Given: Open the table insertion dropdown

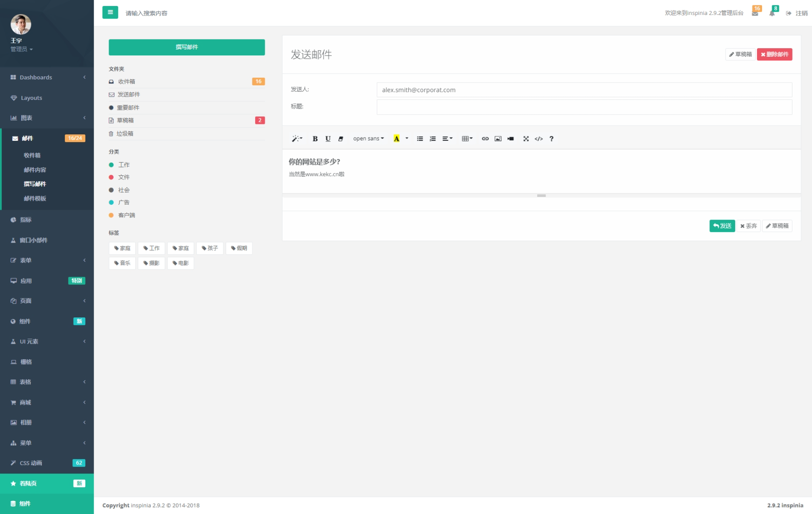Looking at the screenshot, I should pos(467,138).
